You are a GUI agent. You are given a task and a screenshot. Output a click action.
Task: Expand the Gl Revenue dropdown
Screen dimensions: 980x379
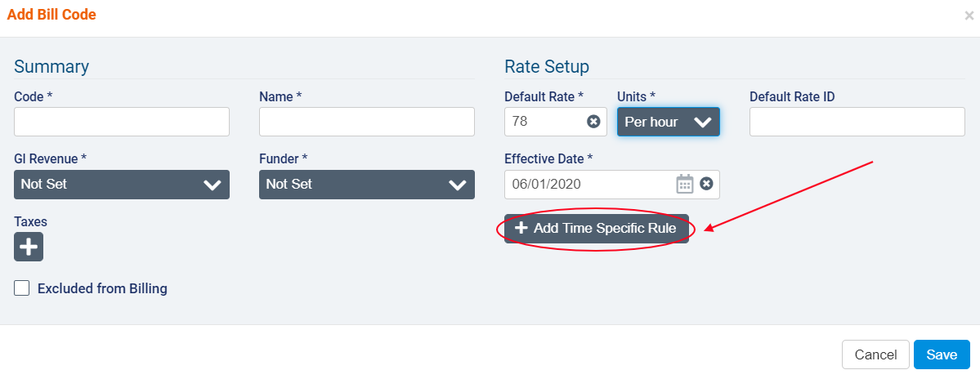pyautogui.click(x=122, y=185)
